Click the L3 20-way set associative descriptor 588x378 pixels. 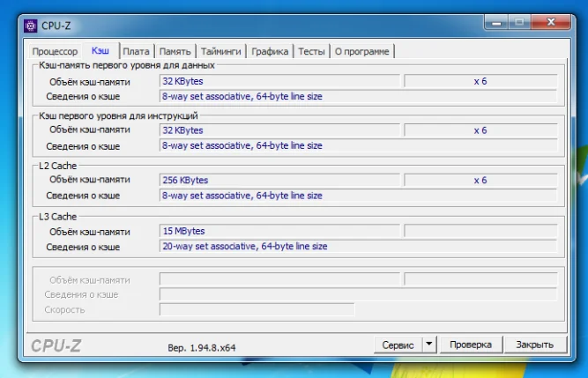[x=358, y=246]
